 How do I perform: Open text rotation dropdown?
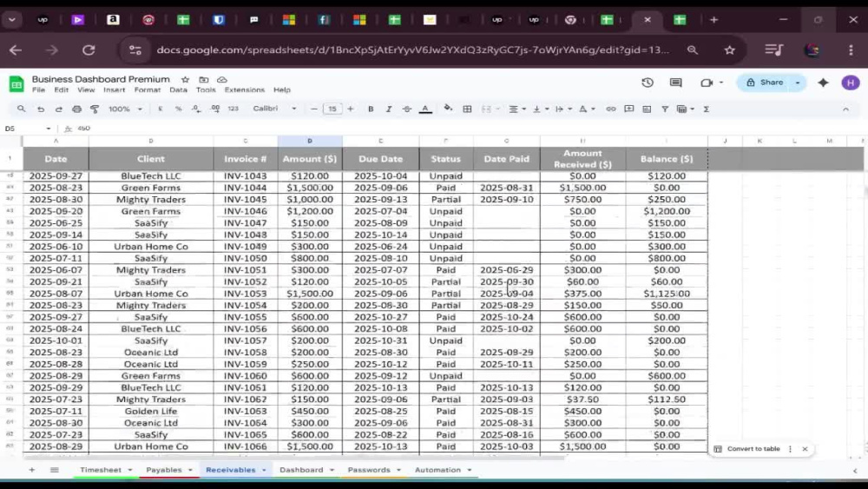pos(586,109)
